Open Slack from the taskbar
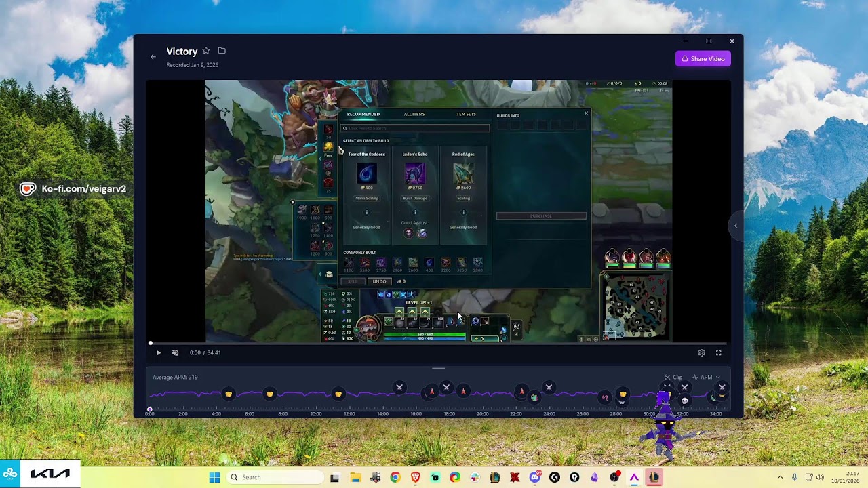This screenshot has height=488, width=868. point(475,477)
